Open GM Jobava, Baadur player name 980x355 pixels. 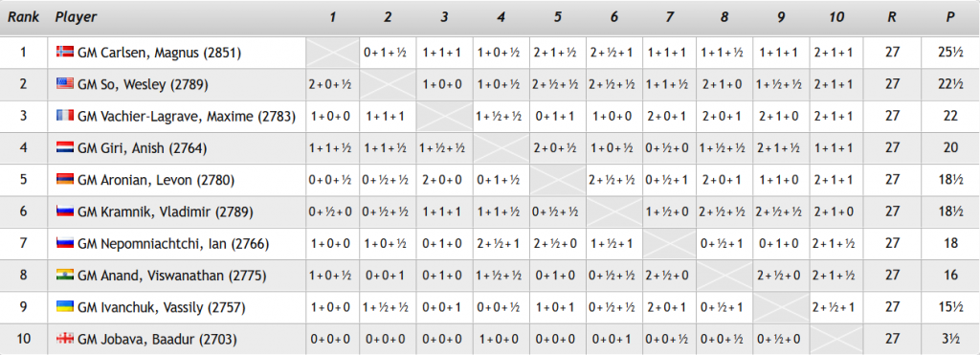(x=157, y=340)
